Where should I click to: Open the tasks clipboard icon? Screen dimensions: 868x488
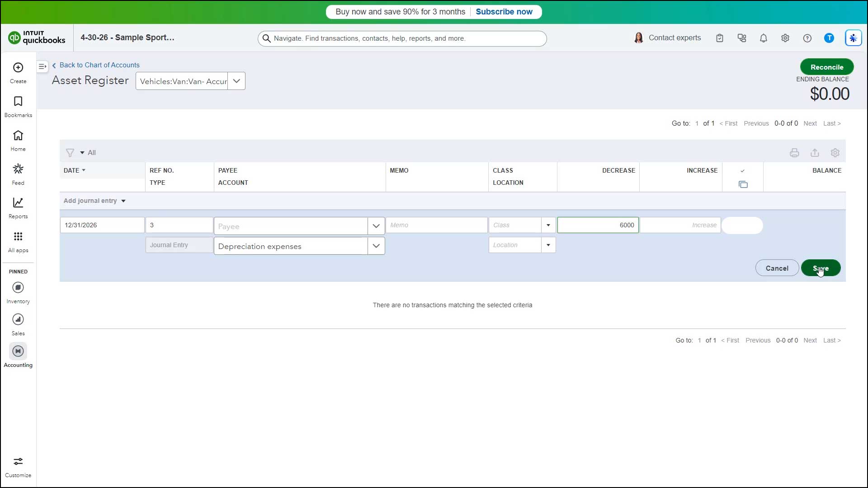(x=720, y=38)
